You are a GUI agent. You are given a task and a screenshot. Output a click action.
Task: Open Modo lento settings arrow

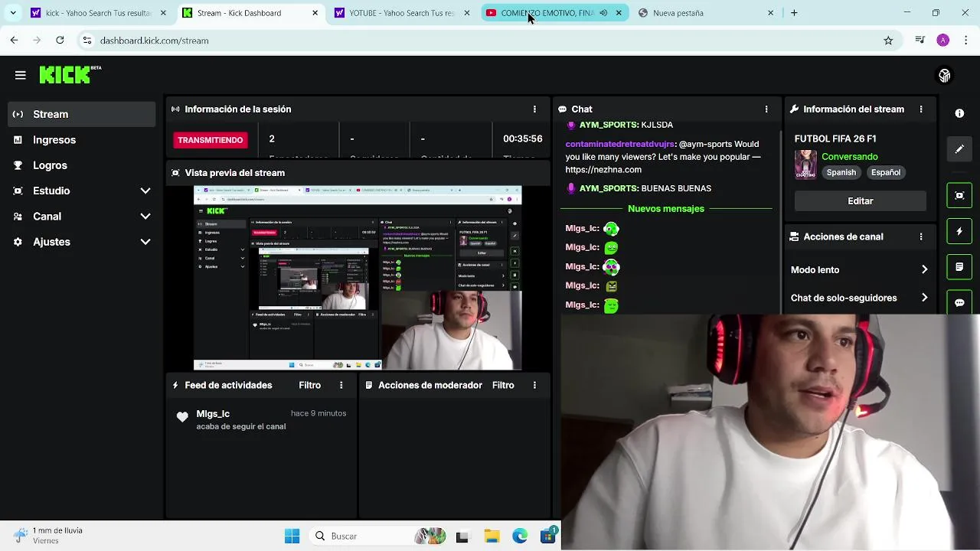pyautogui.click(x=924, y=270)
